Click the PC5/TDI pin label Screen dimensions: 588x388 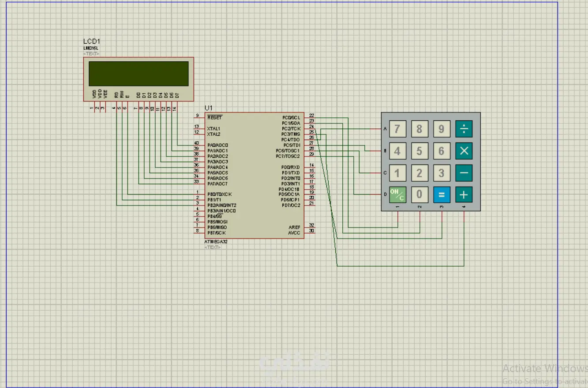[x=292, y=145]
